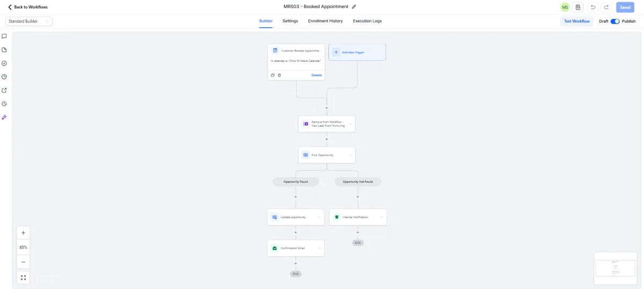Open the sparkle AI icon in left sidebar
Screen dimensions: 644x289
pos(4,117)
